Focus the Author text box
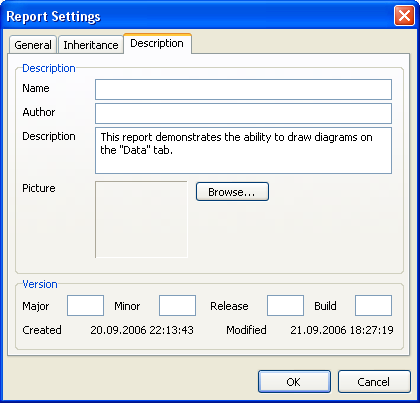The height and width of the screenshot is (403, 420). point(243,113)
